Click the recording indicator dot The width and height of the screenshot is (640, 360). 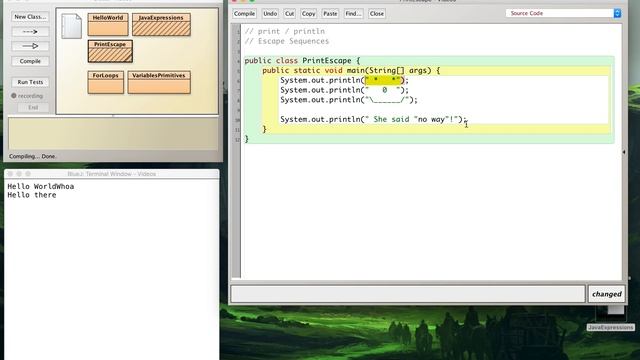pos(14,96)
